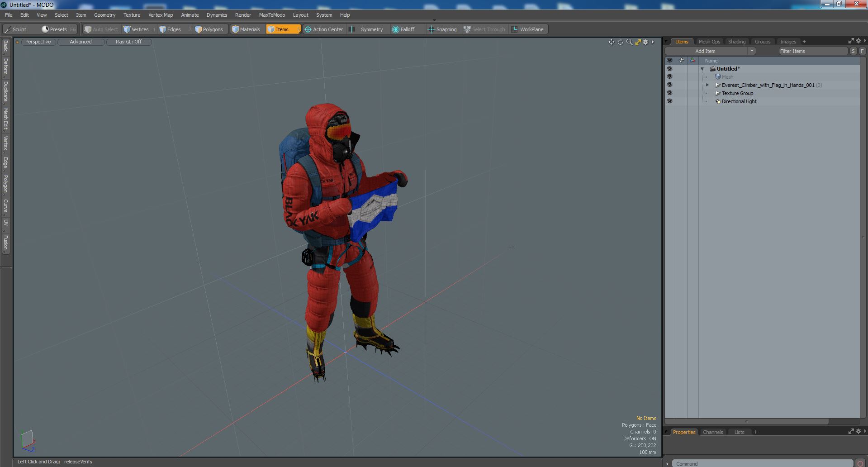Click the viewport zoom magnifier icon
This screenshot has height=467, width=868.
click(629, 42)
